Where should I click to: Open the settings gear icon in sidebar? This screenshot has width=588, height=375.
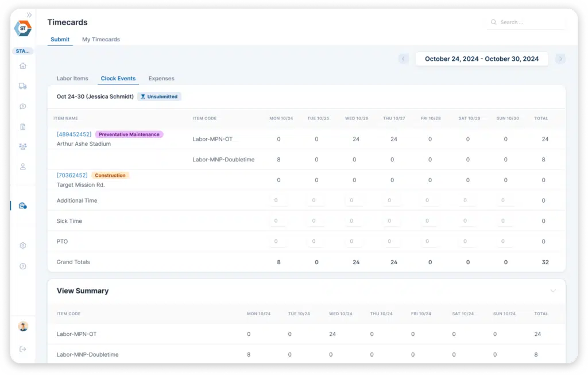pos(23,245)
